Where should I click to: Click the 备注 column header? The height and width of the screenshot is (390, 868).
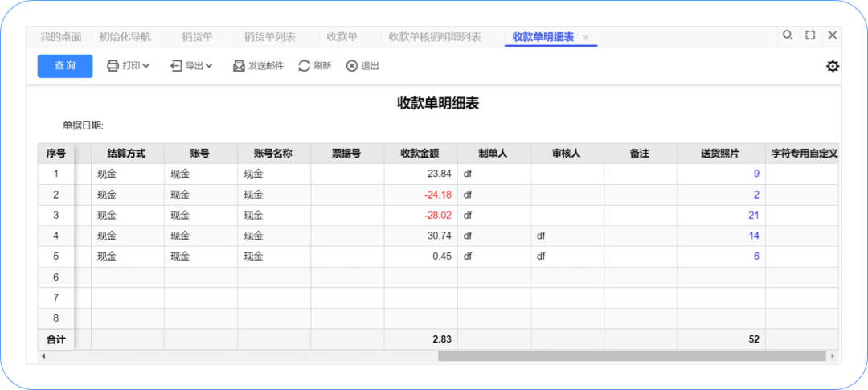tap(640, 154)
